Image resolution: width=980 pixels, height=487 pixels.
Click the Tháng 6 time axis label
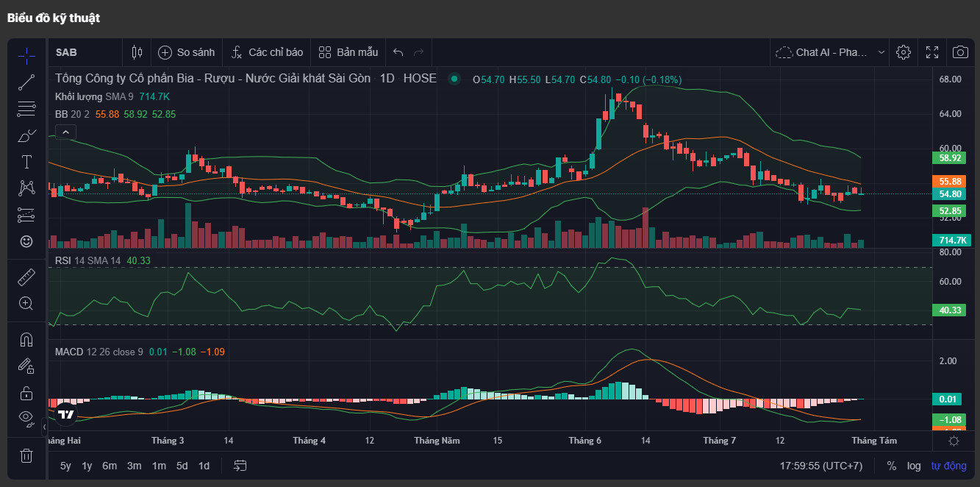[584, 441]
